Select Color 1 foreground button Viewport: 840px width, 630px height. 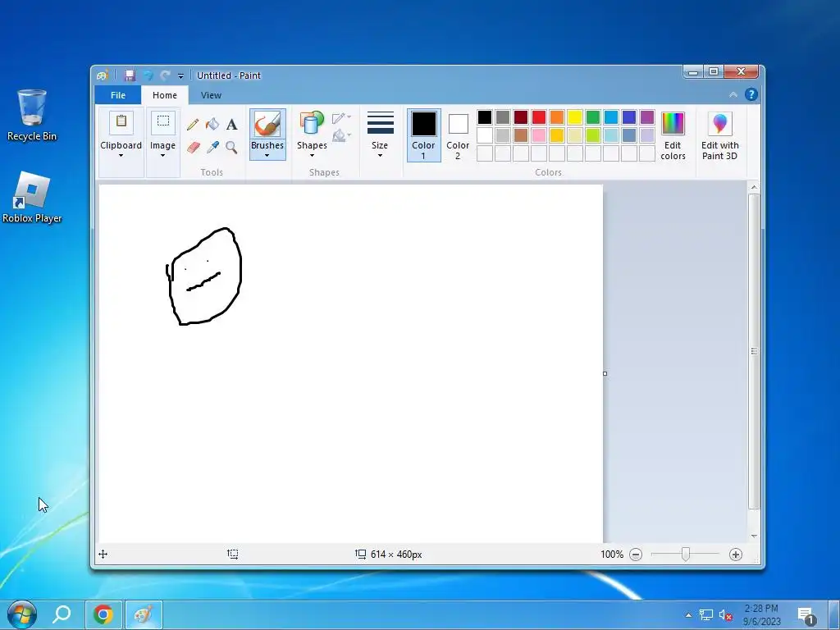423,135
